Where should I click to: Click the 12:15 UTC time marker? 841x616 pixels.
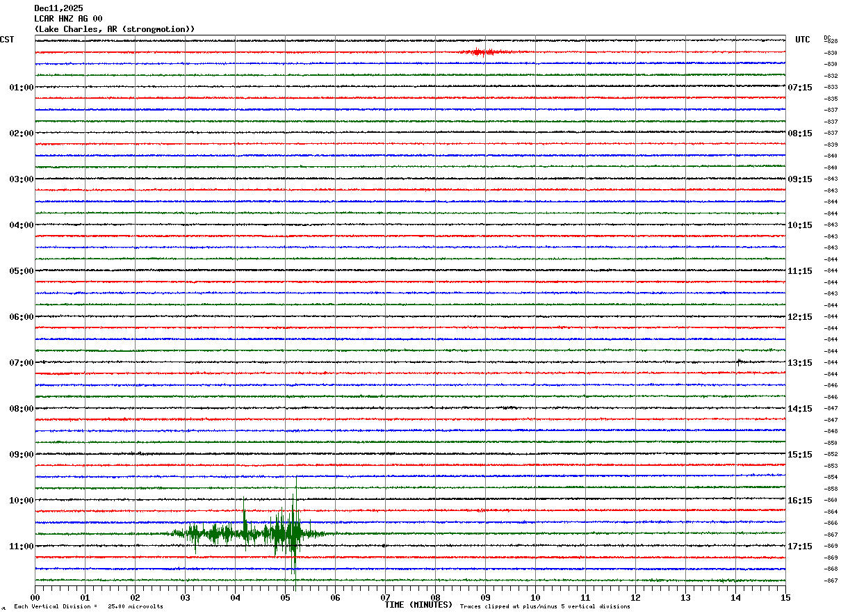[x=799, y=317]
